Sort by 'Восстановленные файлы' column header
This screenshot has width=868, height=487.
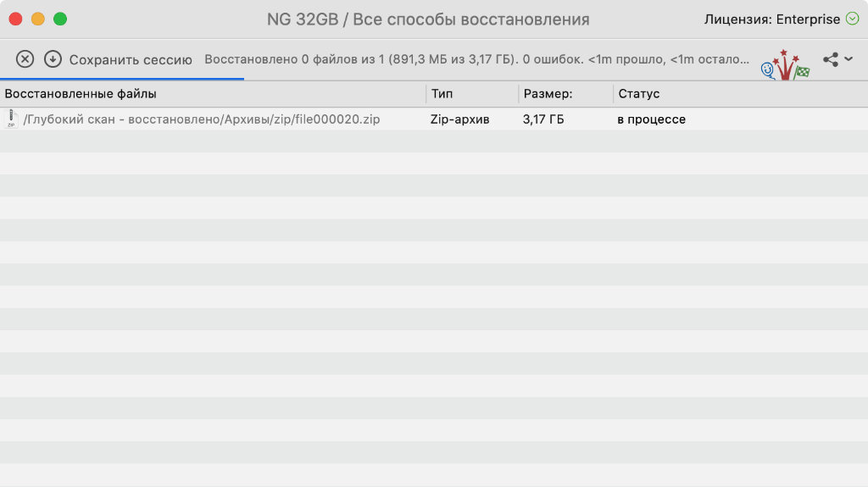coord(81,94)
